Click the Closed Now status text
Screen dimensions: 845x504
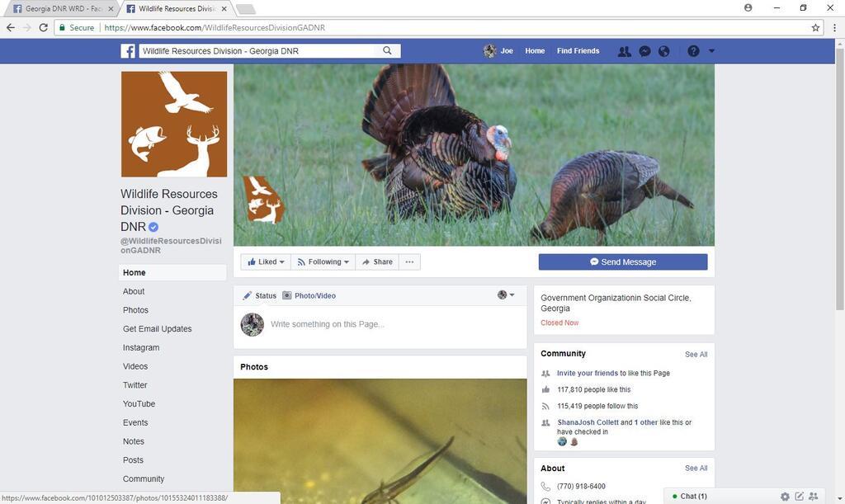coord(559,323)
